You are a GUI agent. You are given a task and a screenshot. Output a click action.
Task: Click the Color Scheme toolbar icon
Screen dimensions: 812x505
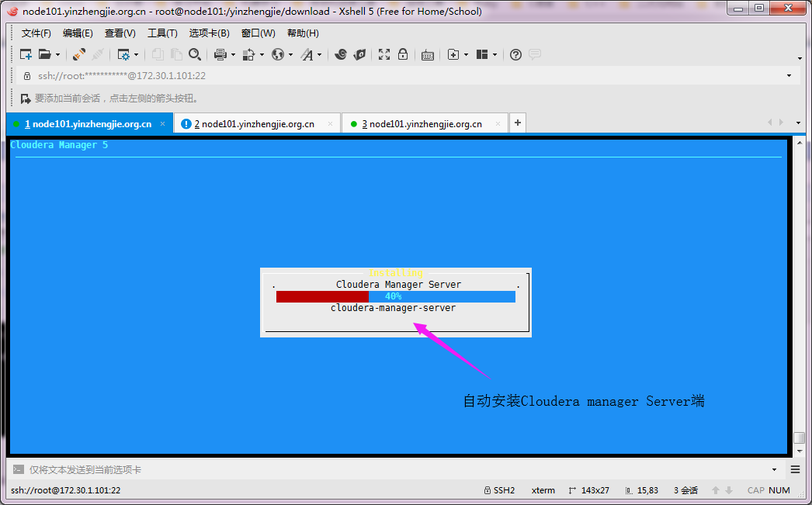tap(249, 54)
